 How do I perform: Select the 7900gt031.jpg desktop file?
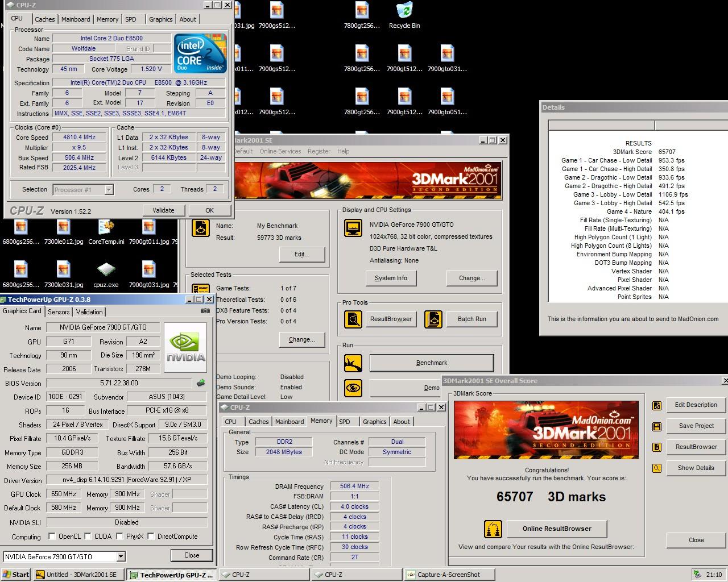148,275
